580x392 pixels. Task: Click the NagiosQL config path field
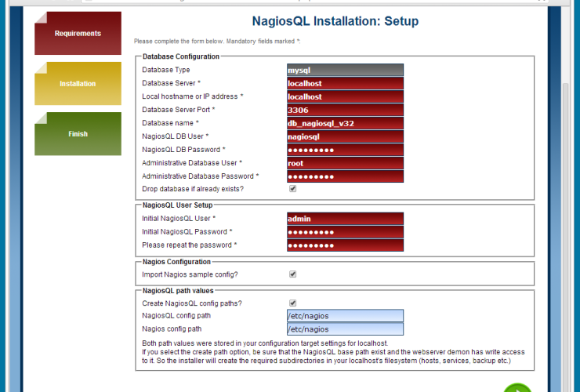tap(345, 316)
